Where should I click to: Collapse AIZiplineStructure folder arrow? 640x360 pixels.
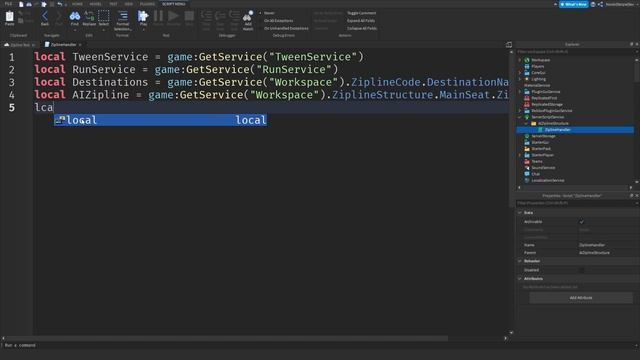pos(526,123)
